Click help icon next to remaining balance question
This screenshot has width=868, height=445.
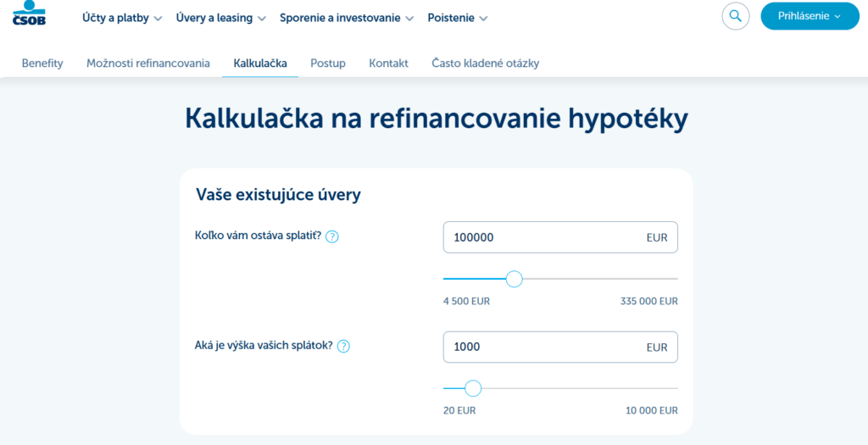pyautogui.click(x=332, y=236)
